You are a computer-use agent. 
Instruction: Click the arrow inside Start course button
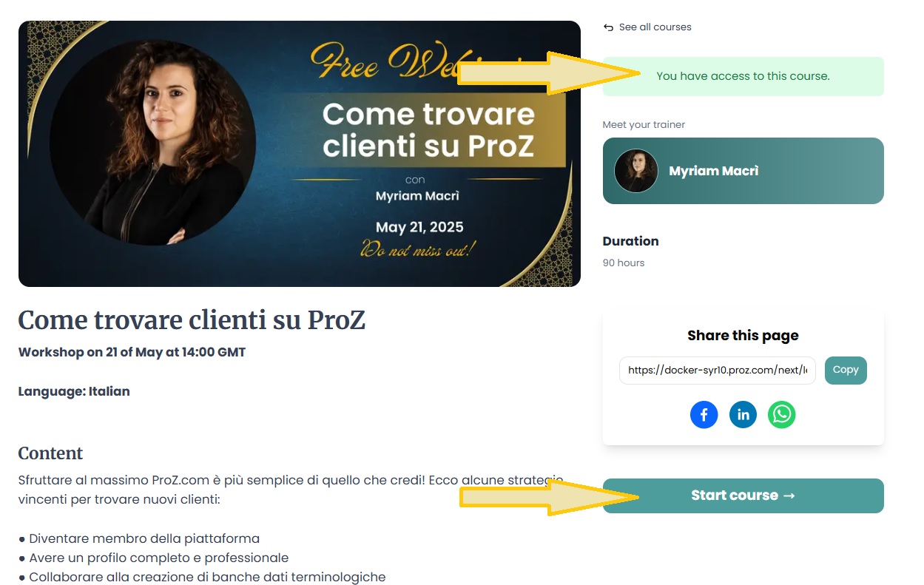point(789,496)
